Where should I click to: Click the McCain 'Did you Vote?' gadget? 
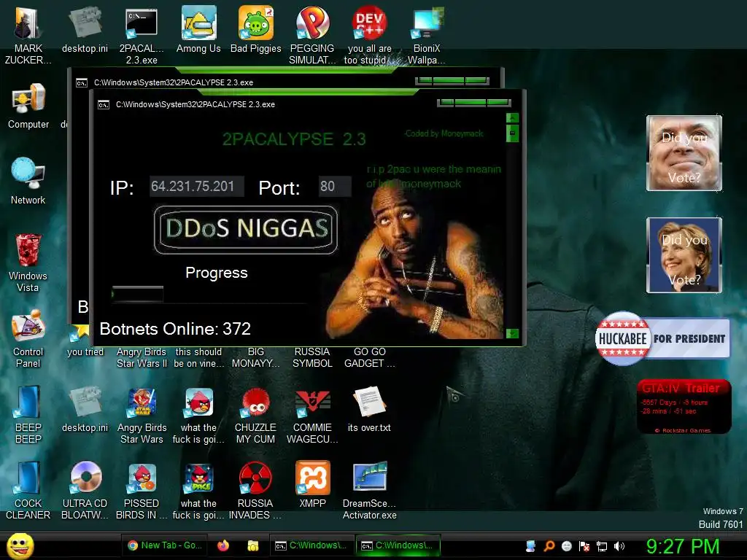point(684,153)
